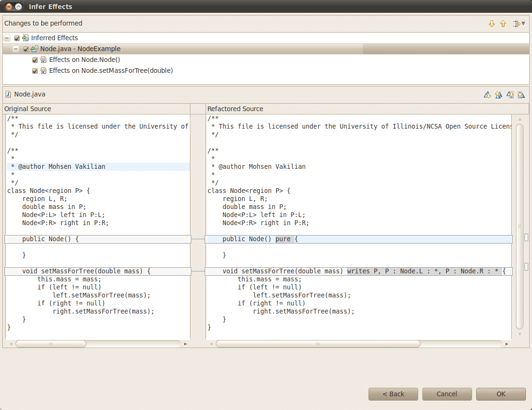Click scroll left arrow of Refactored Source pane

pyautogui.click(x=211, y=344)
